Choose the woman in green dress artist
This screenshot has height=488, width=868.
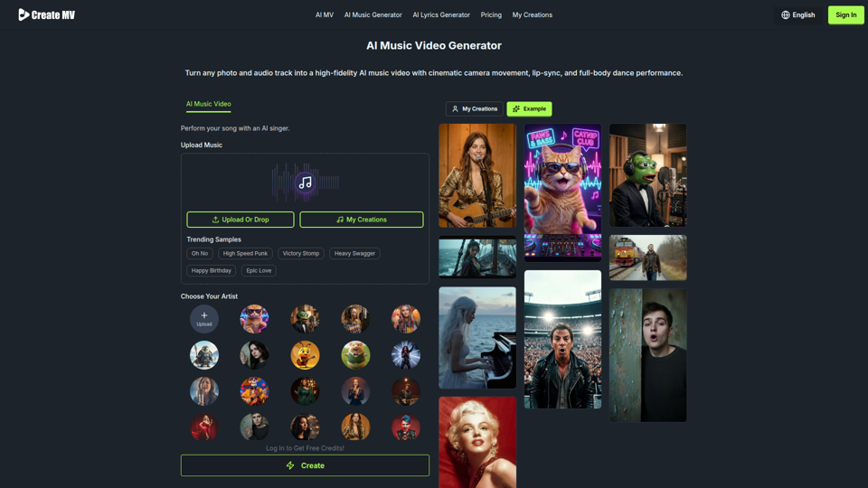(x=305, y=391)
